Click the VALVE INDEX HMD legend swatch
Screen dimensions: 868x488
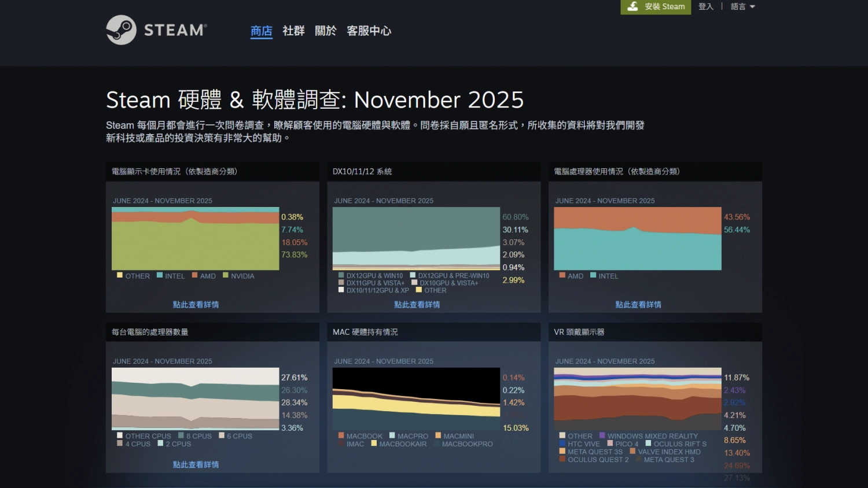click(632, 451)
